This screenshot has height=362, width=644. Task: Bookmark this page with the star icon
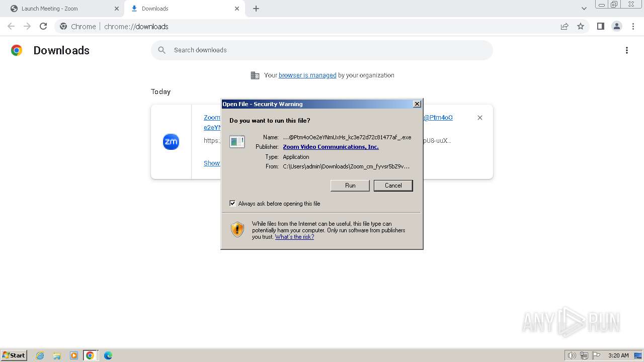coord(581,27)
